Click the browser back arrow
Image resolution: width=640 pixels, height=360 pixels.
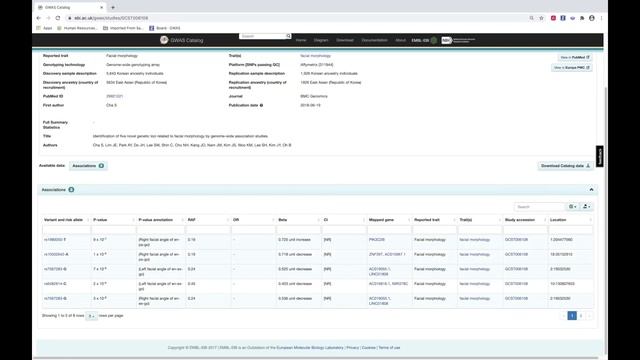pyautogui.click(x=39, y=18)
